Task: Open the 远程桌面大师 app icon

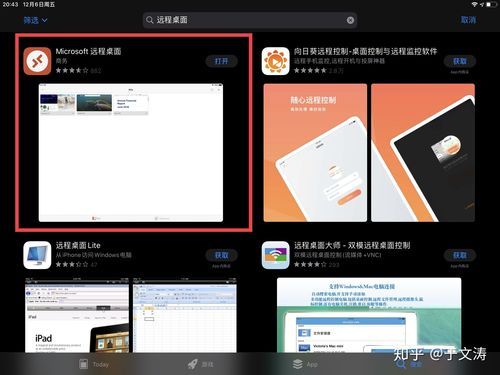Action: [275, 255]
